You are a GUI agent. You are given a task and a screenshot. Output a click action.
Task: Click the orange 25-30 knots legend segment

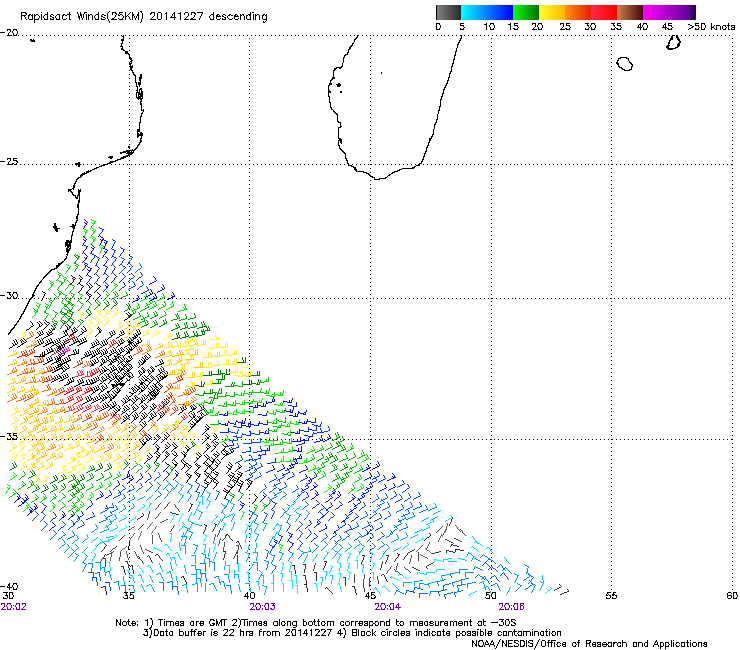click(x=578, y=12)
